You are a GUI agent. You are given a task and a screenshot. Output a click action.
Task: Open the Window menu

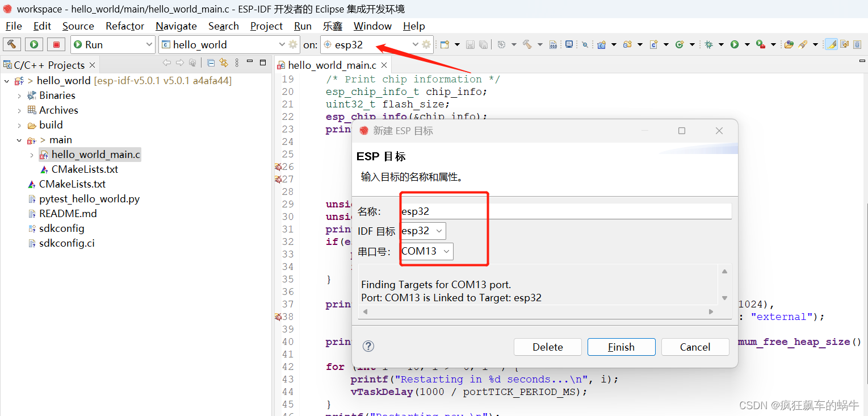[372, 26]
